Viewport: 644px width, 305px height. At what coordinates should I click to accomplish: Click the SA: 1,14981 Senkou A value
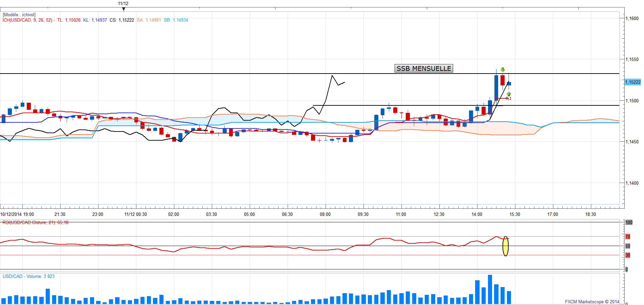pyautogui.click(x=149, y=20)
